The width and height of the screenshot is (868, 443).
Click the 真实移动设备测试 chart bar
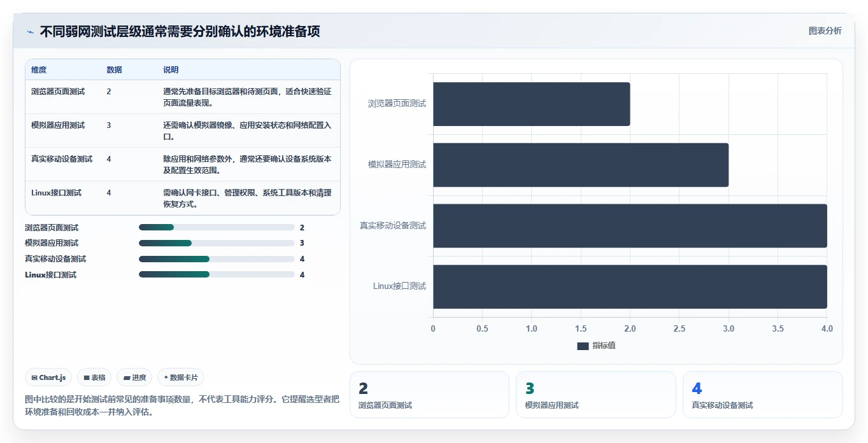tap(630, 226)
